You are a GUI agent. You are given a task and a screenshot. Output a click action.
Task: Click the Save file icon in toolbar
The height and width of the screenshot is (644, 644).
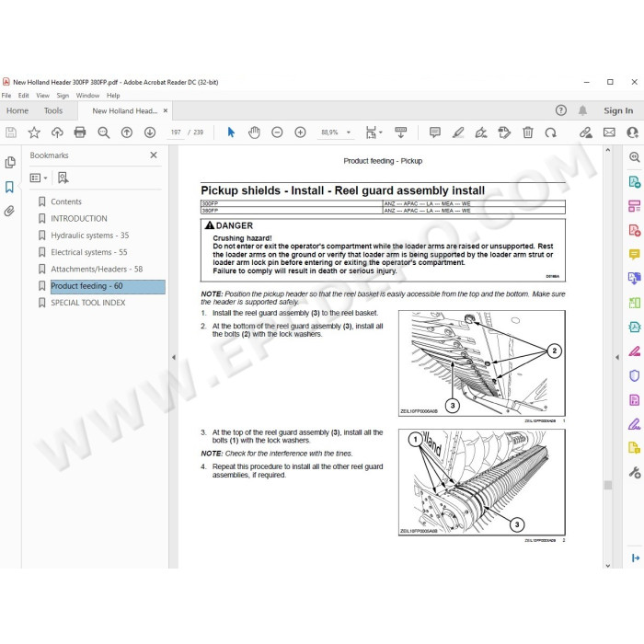coord(11,132)
